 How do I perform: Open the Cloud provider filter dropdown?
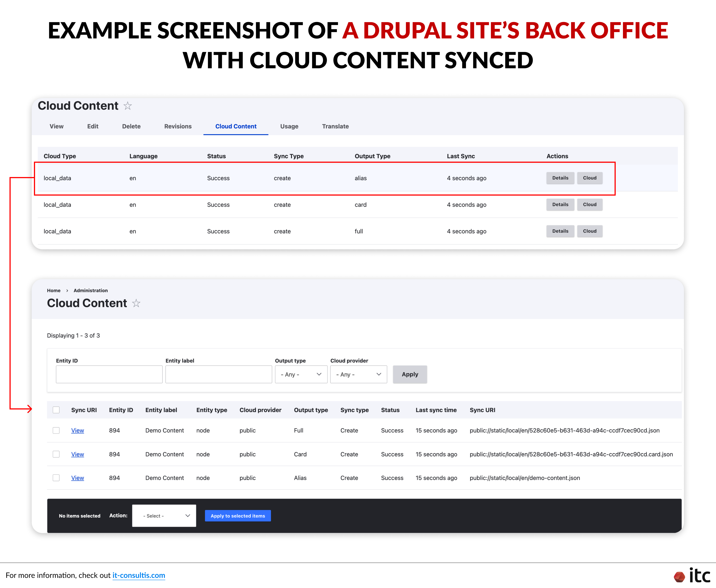pos(358,374)
